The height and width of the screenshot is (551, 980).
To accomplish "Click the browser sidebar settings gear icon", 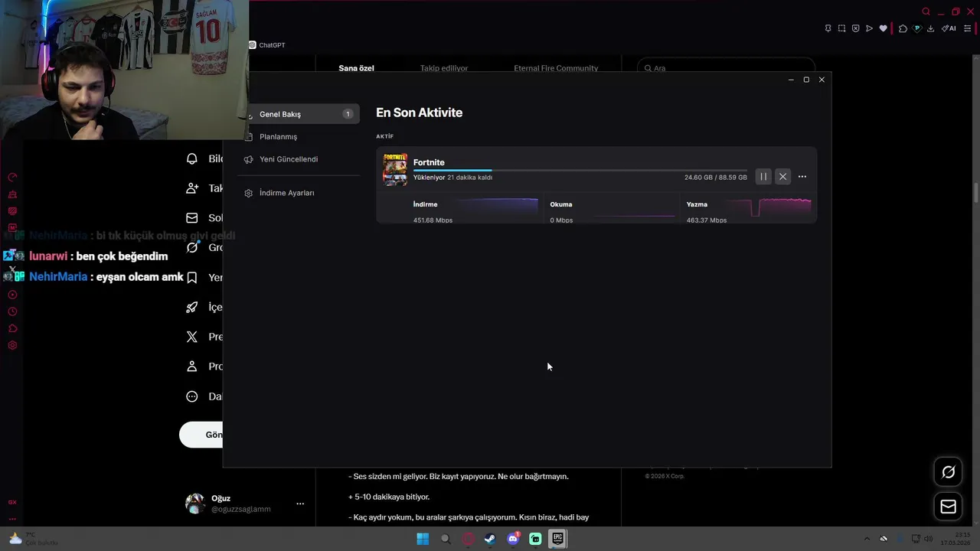I will pyautogui.click(x=12, y=345).
